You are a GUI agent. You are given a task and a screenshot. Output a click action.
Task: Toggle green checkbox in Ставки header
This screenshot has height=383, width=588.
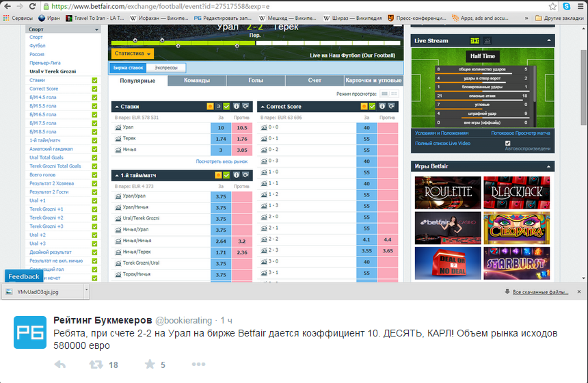(226, 107)
